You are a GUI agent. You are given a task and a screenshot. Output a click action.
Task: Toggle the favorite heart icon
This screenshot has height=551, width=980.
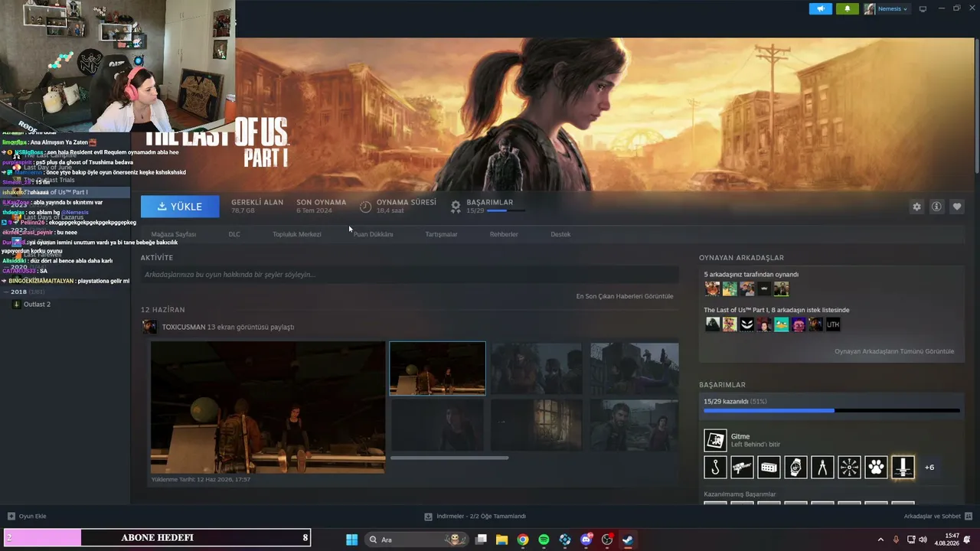pos(957,207)
